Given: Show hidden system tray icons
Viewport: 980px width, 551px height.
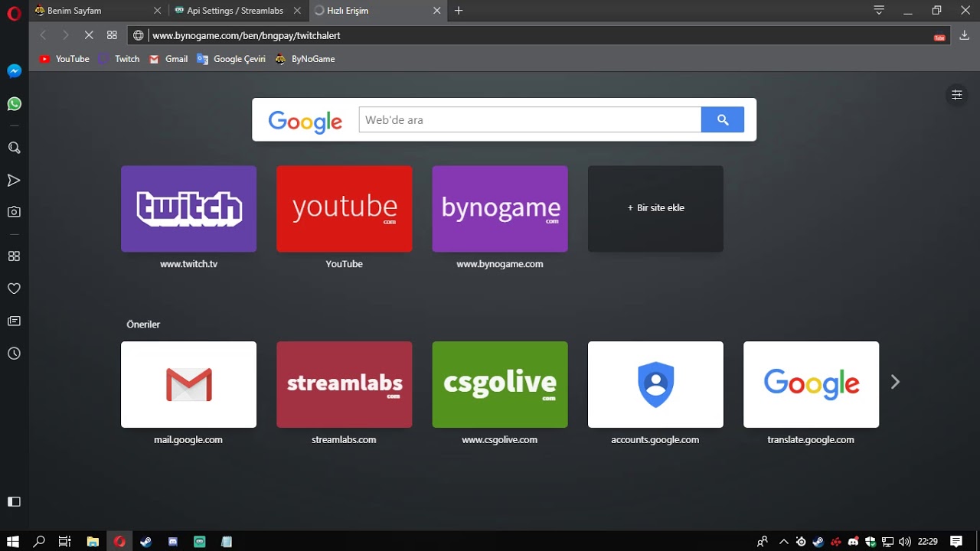Looking at the screenshot, I should [x=783, y=541].
